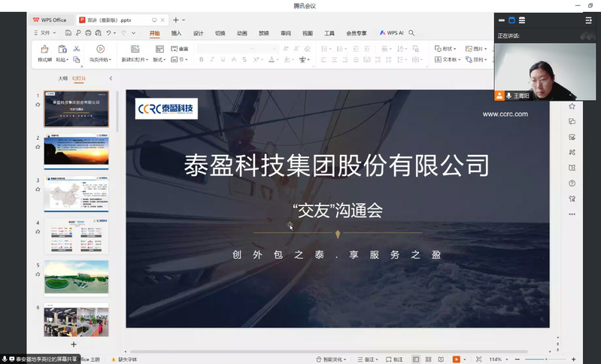Open the 114% zoom level dropdown
601x364 pixels.
(x=498, y=359)
